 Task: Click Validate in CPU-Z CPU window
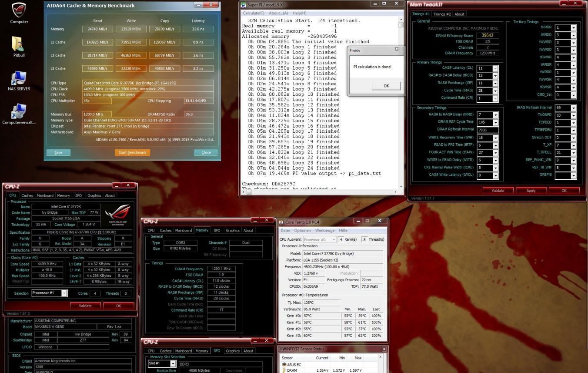85,306
